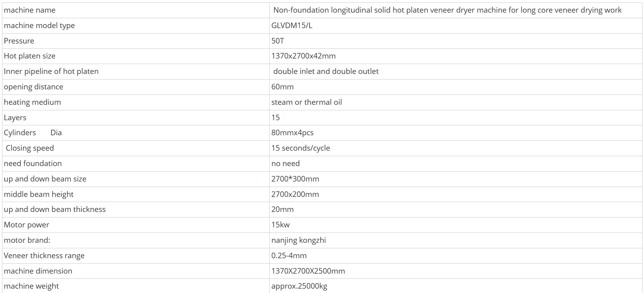The image size is (644, 293).
Task: Click the GLVDM15/L model type value
Action: [x=292, y=26]
